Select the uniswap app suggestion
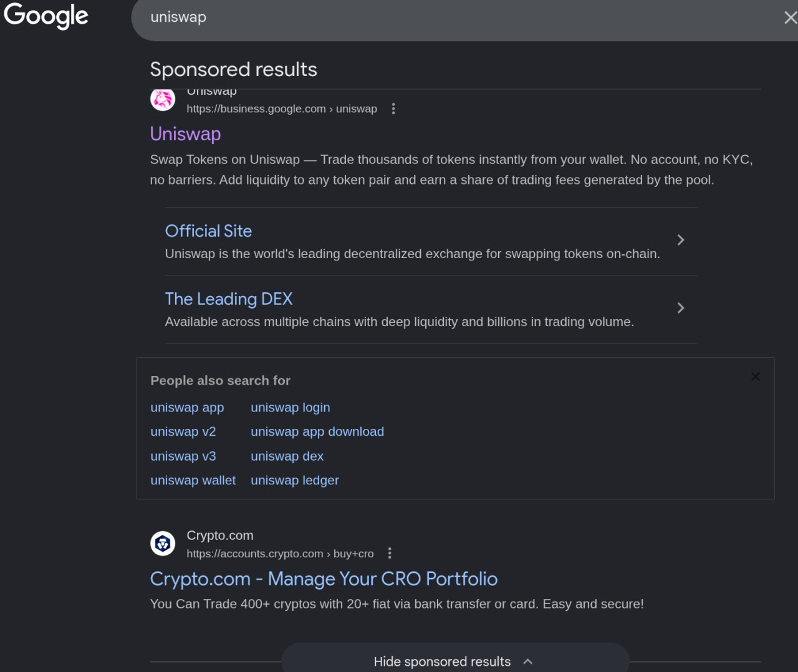Viewport: 798px width, 672px height. 187,408
